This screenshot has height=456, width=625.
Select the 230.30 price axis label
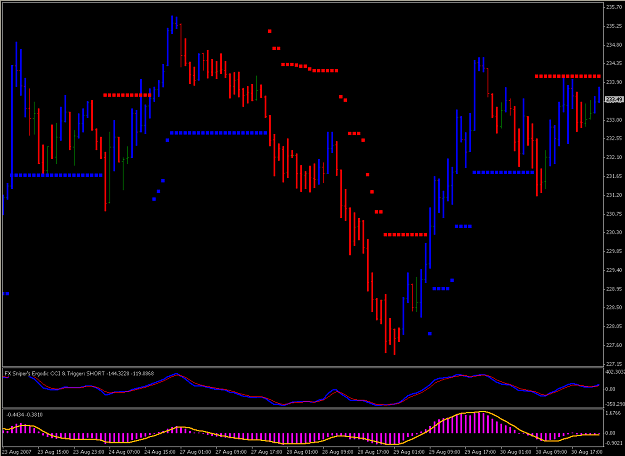(613, 232)
